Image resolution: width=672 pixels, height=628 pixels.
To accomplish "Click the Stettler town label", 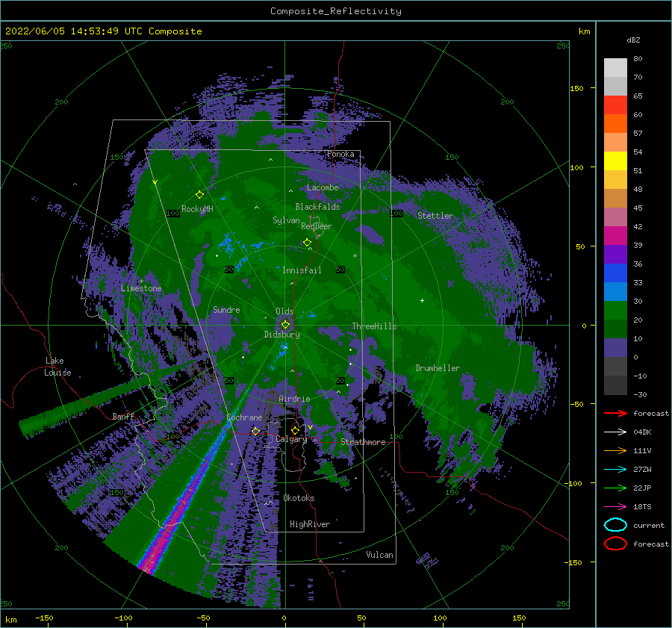I will coord(435,216).
